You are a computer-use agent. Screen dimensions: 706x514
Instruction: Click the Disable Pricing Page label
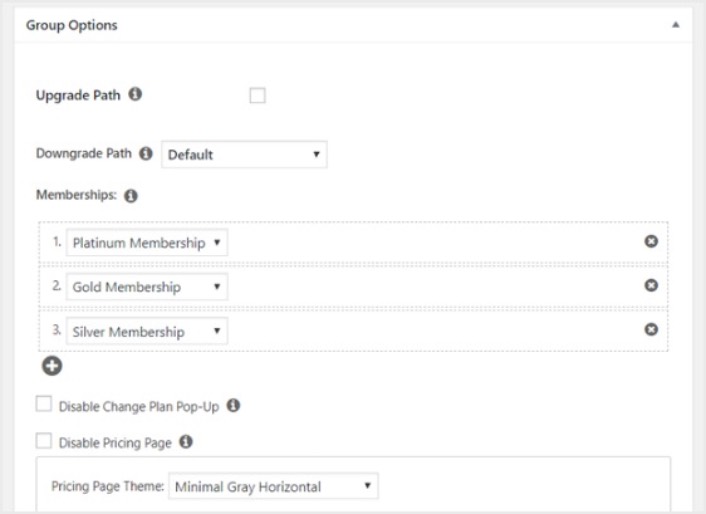pyautogui.click(x=115, y=441)
